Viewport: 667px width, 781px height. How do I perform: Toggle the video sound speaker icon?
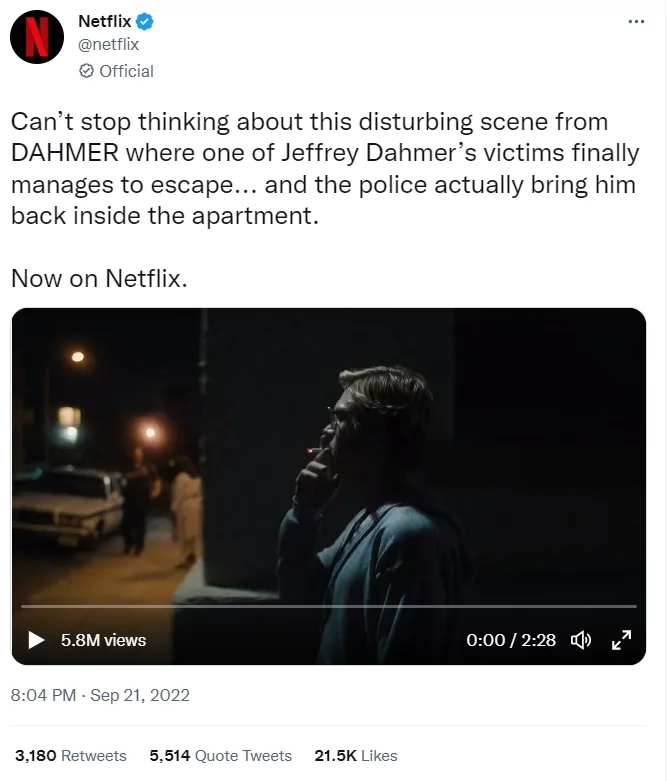click(581, 640)
